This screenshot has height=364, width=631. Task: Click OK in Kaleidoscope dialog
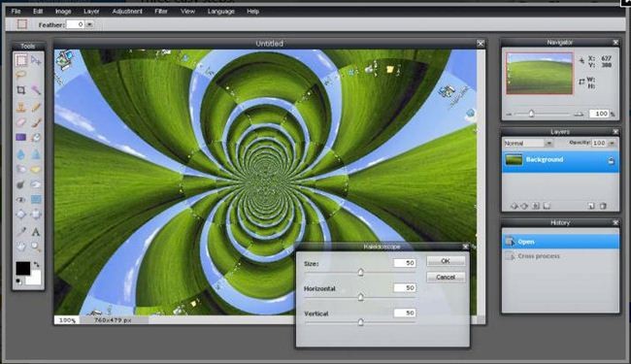[446, 261]
